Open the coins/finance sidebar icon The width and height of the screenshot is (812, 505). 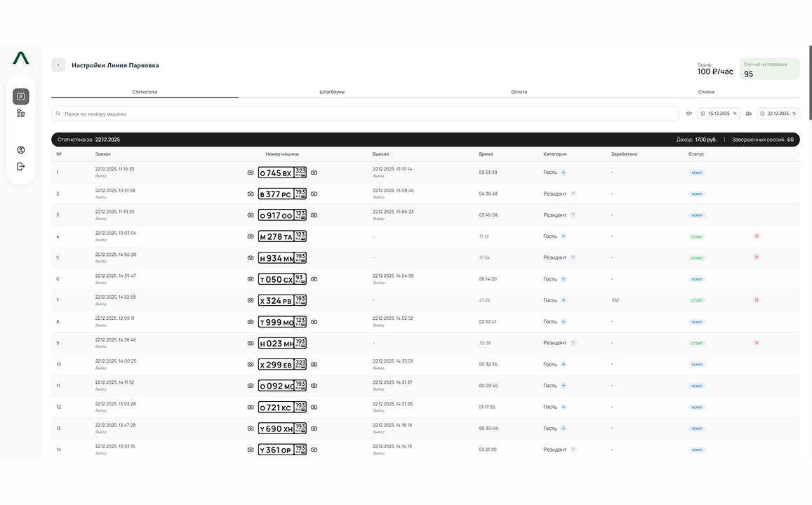pos(20,114)
